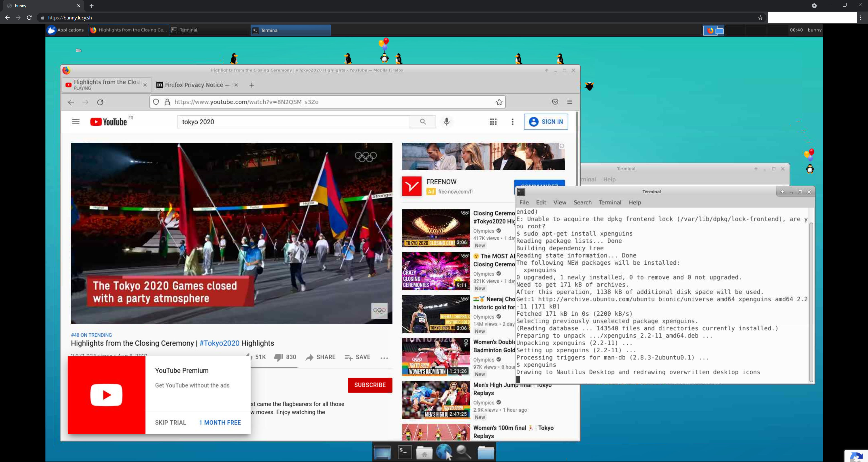Click the YouTube voice search microphone icon

(x=447, y=122)
